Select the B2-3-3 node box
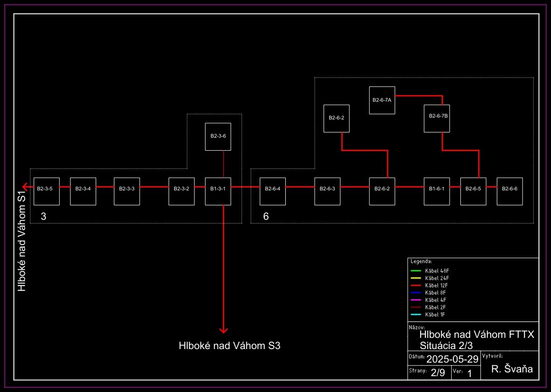 [127, 191]
